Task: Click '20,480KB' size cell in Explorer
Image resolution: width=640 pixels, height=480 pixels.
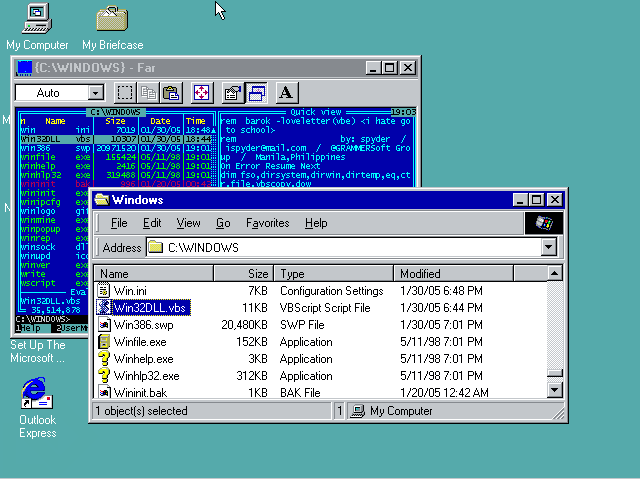Action: pos(244,325)
